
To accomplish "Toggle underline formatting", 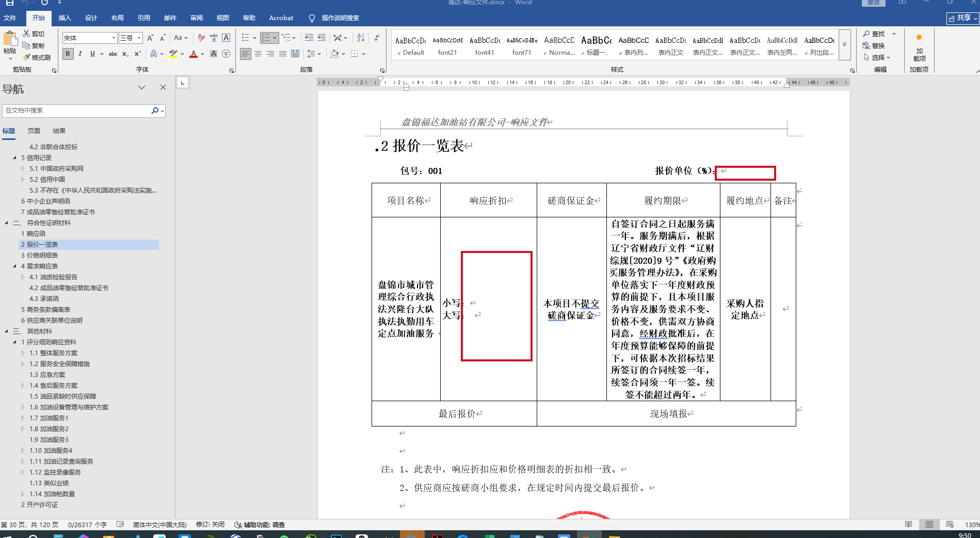I will [x=92, y=54].
